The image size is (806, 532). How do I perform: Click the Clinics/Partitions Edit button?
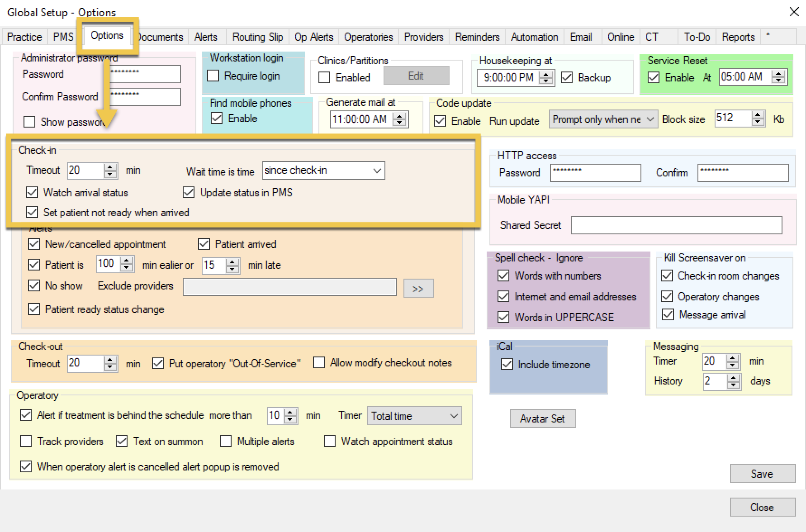pos(416,76)
